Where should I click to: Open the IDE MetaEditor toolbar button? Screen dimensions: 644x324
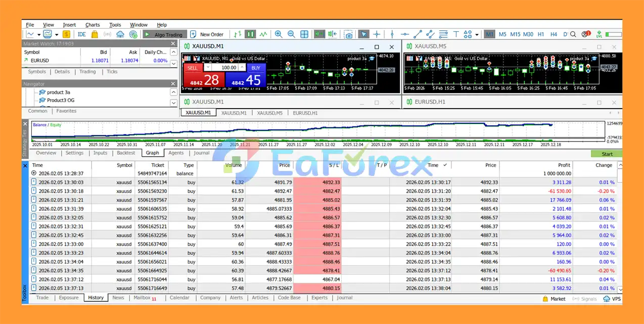[x=81, y=34]
